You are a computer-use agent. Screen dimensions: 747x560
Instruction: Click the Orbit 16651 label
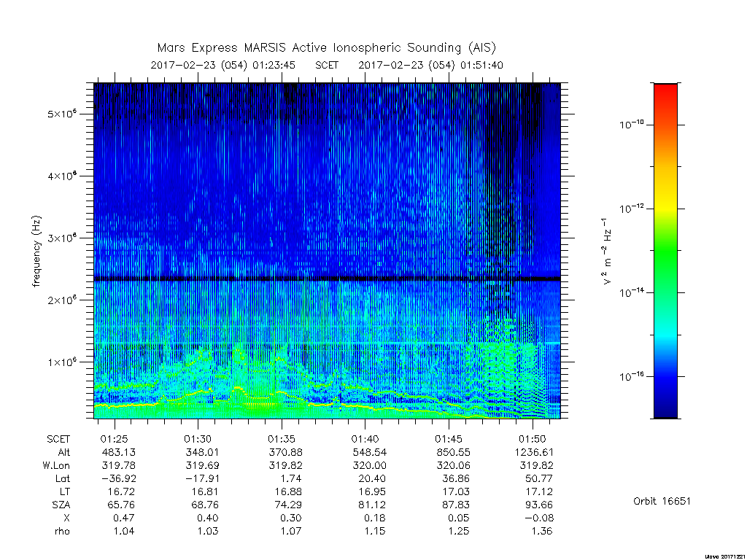tap(662, 502)
